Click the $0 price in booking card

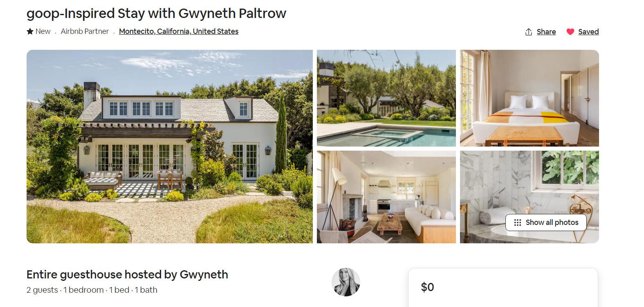tap(427, 287)
